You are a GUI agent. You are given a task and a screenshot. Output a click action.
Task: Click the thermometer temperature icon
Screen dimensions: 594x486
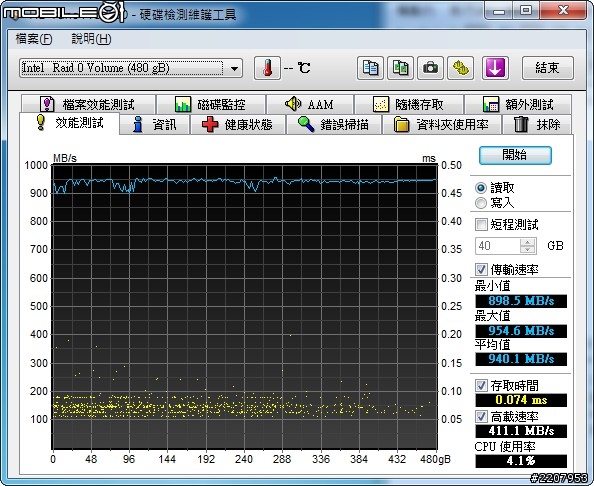pos(267,68)
